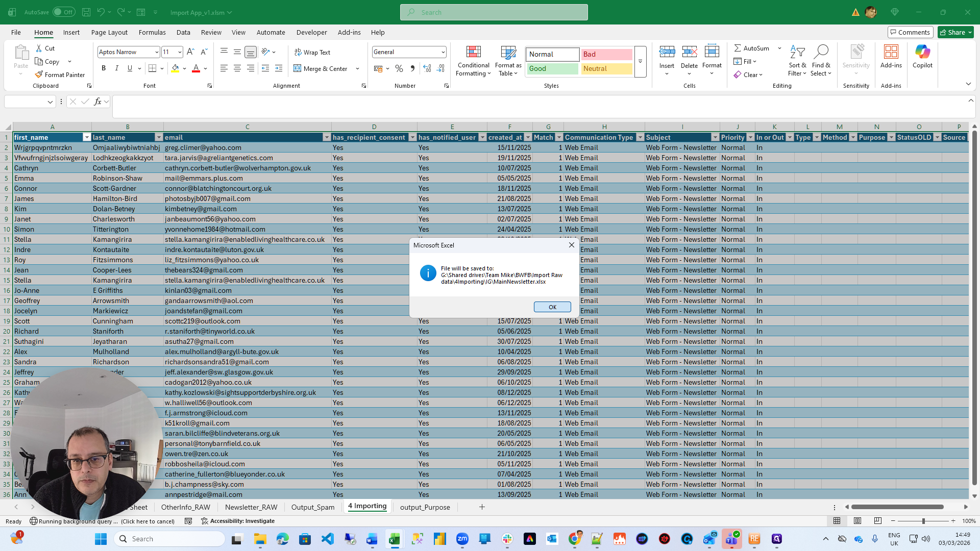Open the email column filter dropdown

click(327, 137)
